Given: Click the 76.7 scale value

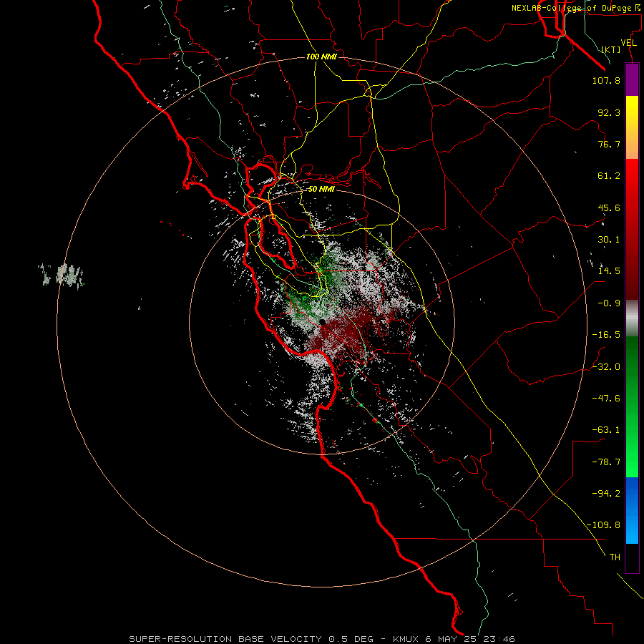Looking at the screenshot, I should point(609,144).
